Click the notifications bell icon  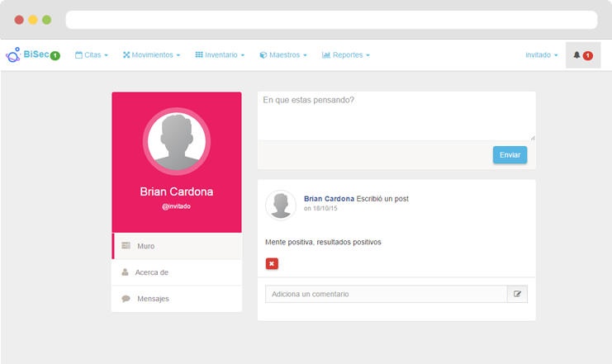point(576,55)
